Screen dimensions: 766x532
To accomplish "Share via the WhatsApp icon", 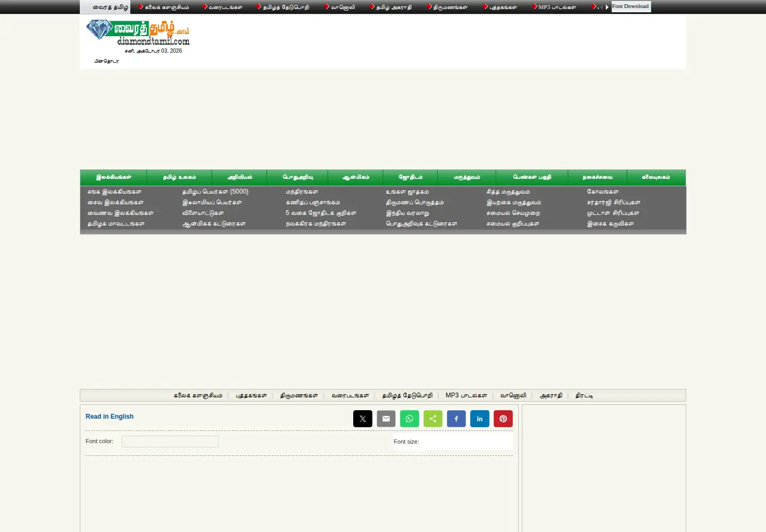I will 410,419.
